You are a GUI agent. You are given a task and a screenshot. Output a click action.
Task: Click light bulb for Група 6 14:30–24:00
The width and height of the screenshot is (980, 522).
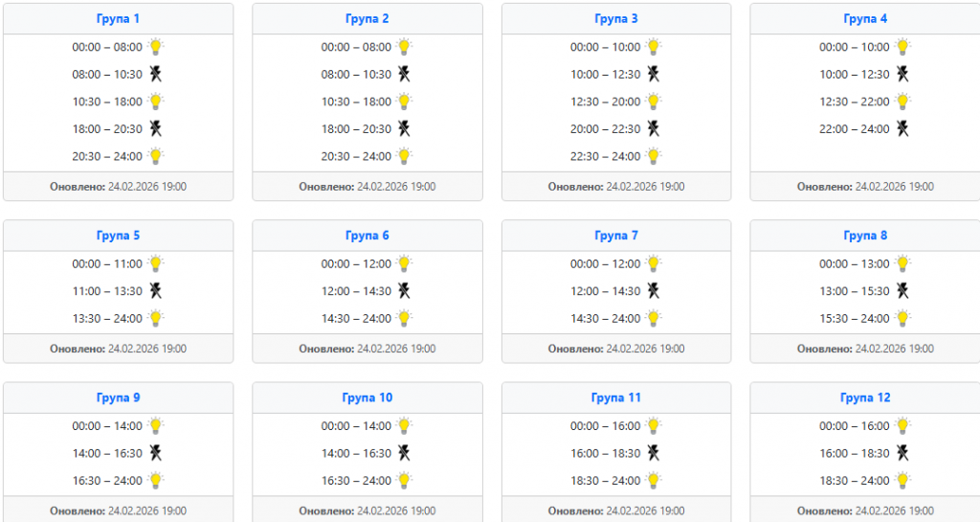click(405, 318)
